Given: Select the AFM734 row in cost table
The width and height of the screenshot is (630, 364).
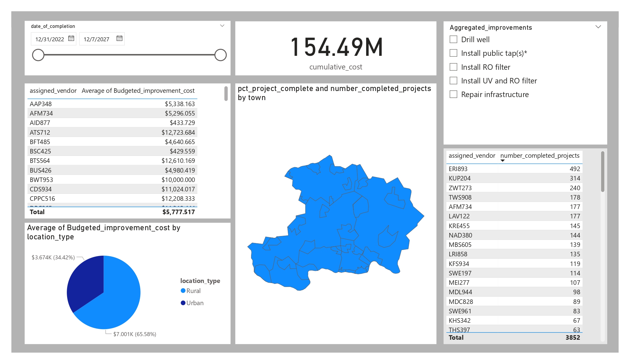Looking at the screenshot, I should tap(112, 113).
